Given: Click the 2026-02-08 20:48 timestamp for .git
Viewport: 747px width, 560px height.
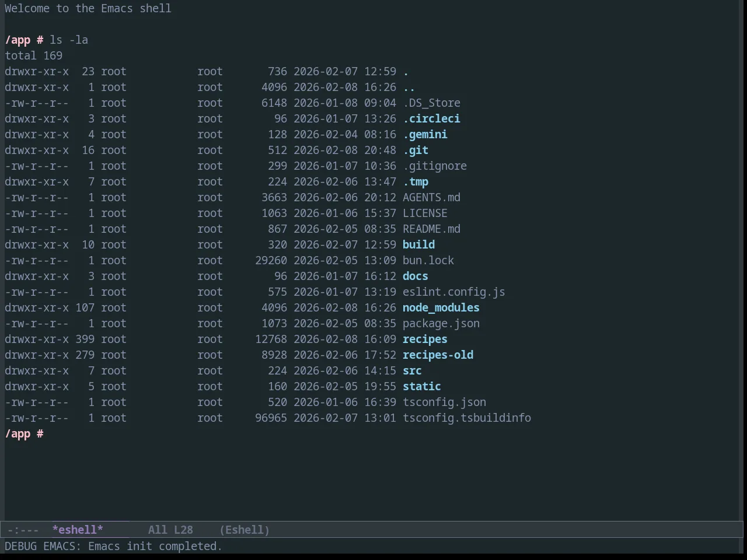Looking at the screenshot, I should click(x=345, y=150).
